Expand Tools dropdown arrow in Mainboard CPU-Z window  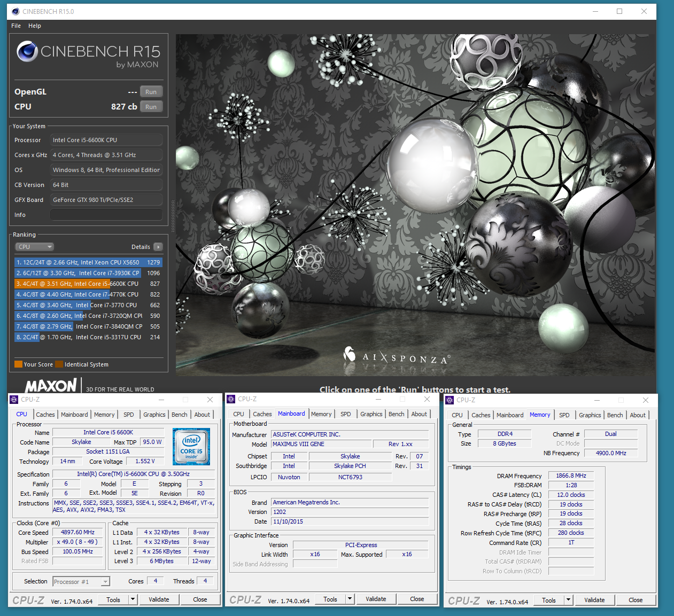[350, 599]
